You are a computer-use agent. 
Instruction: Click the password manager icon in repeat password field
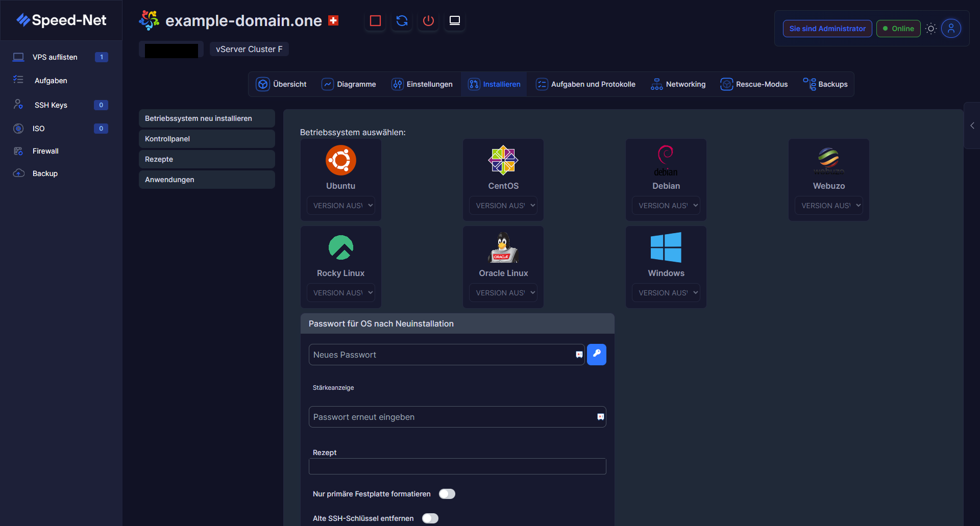tap(600, 417)
